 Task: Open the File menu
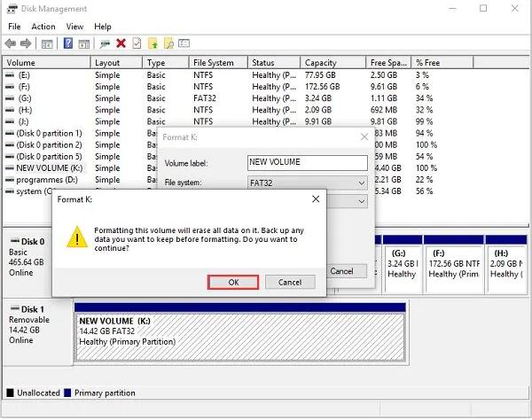tap(14, 27)
